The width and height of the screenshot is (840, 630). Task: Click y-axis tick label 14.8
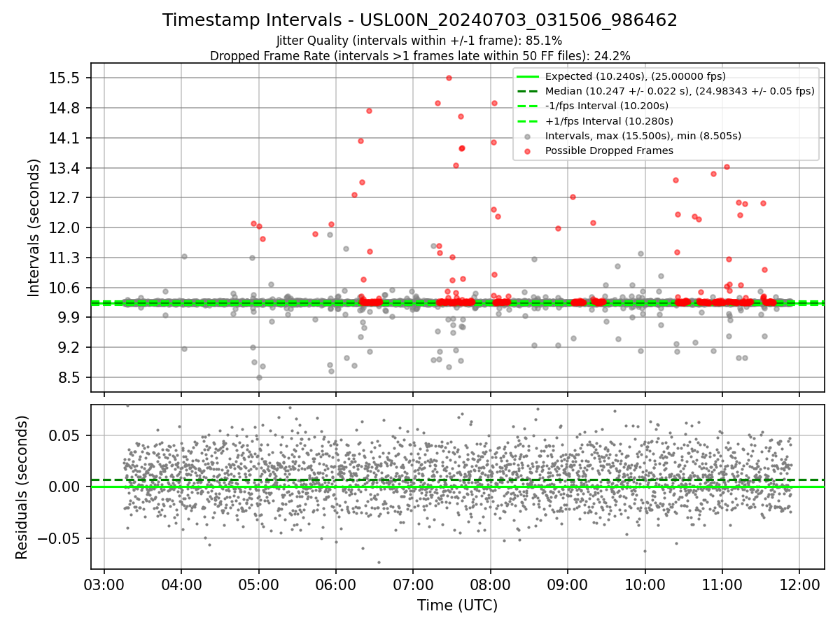[x=64, y=108]
